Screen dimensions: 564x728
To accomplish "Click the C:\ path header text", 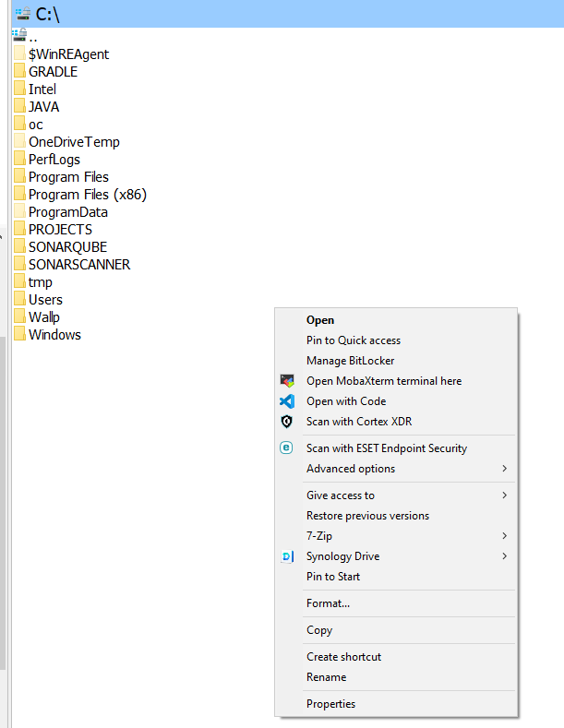I will coord(48,15).
